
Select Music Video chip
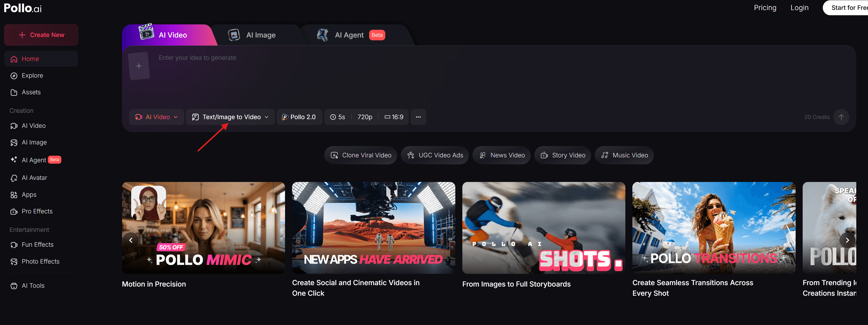point(624,155)
